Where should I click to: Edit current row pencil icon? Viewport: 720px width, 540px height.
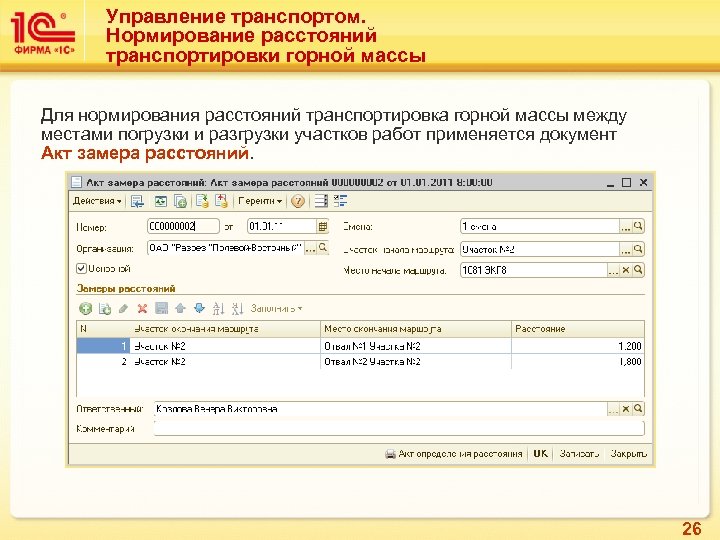(123, 309)
